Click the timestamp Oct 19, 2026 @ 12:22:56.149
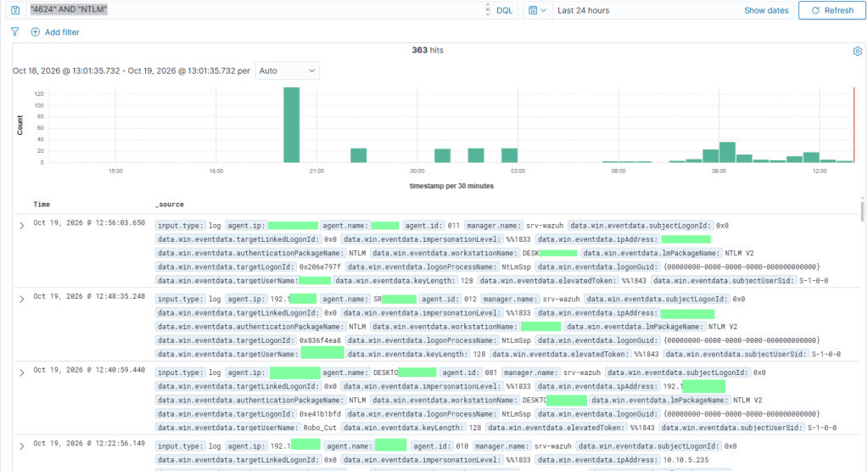 pos(89,443)
